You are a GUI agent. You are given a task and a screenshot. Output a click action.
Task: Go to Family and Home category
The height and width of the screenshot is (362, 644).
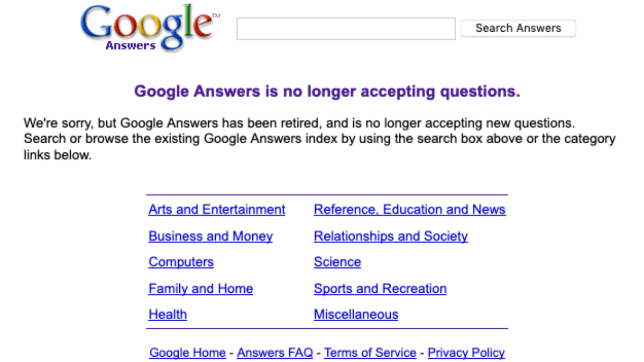pyautogui.click(x=201, y=289)
